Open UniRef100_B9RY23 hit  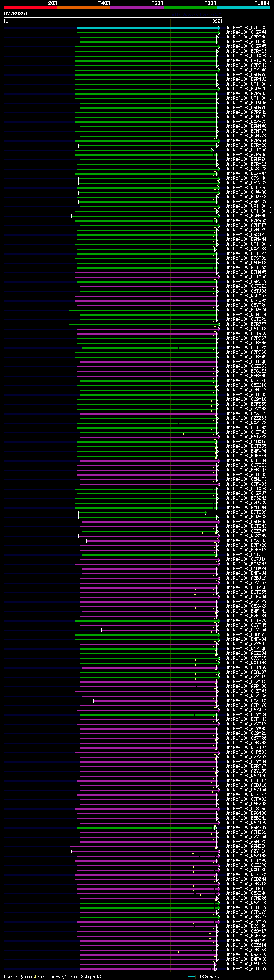click(246, 51)
